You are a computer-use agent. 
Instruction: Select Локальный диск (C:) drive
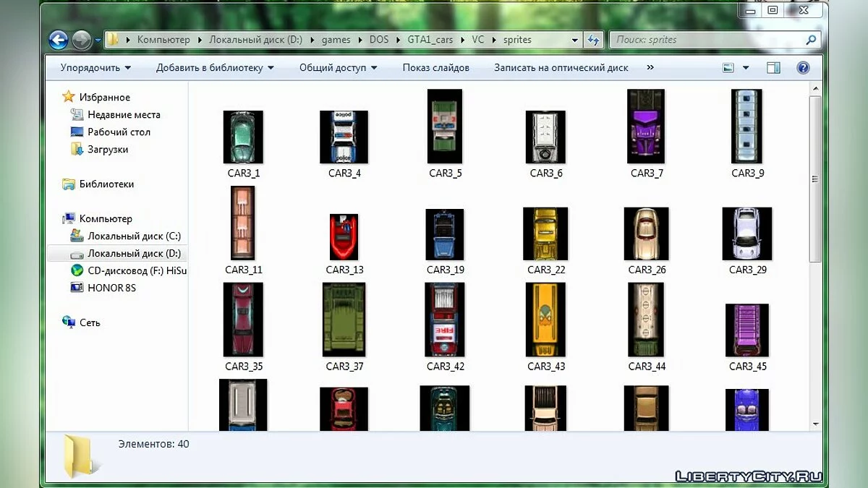pos(134,236)
